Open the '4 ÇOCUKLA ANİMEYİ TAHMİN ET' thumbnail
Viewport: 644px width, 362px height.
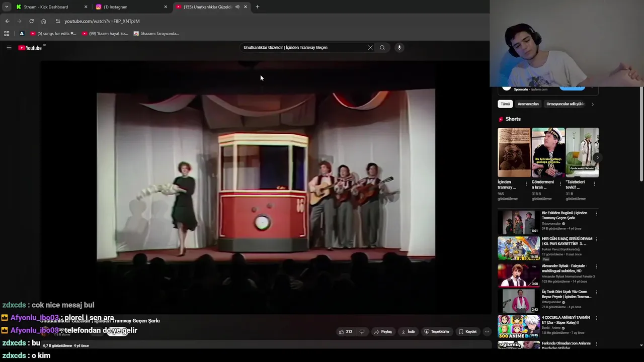point(519,326)
